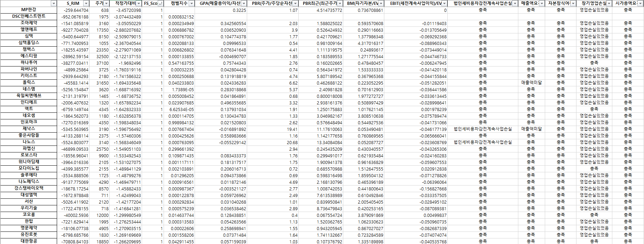Click the 매출액미달 cell in the 제낙스 row
The image size is (644, 244).
point(531,129)
